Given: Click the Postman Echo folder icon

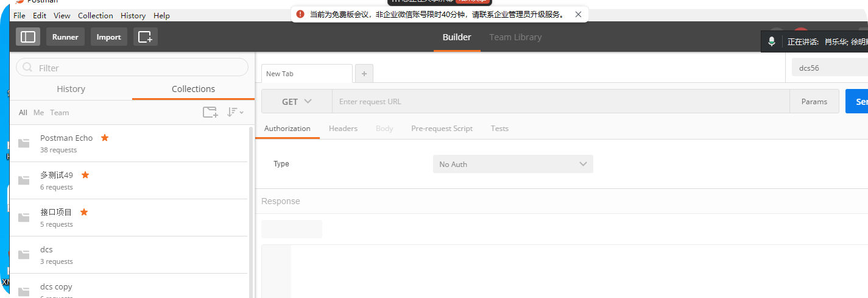Looking at the screenshot, I should tap(24, 144).
